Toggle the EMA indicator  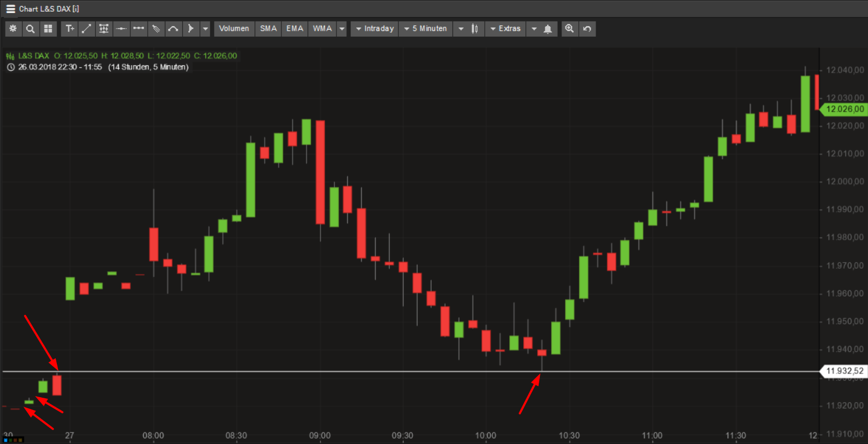point(295,28)
